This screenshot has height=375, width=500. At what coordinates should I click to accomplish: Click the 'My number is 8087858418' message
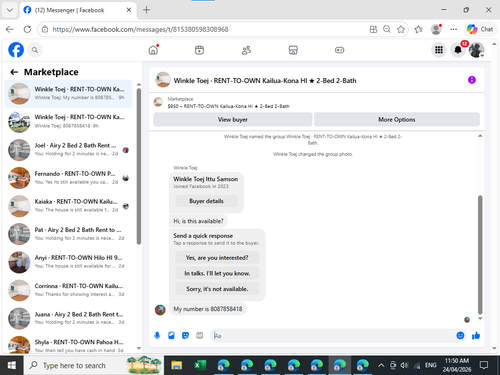[x=208, y=309]
